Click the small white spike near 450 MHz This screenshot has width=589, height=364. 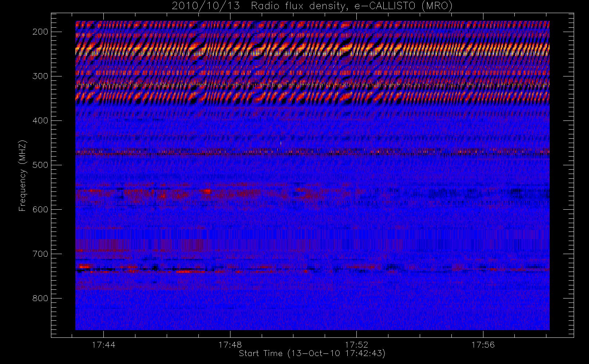(x=281, y=143)
